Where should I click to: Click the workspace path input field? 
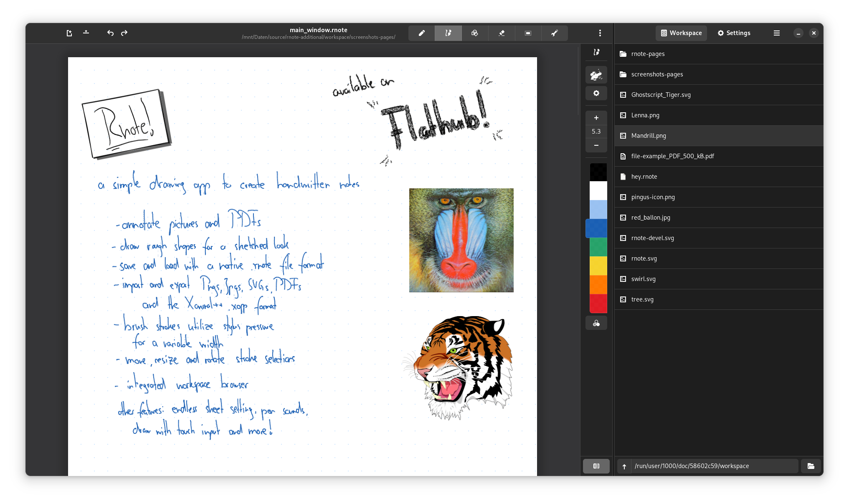coord(714,466)
